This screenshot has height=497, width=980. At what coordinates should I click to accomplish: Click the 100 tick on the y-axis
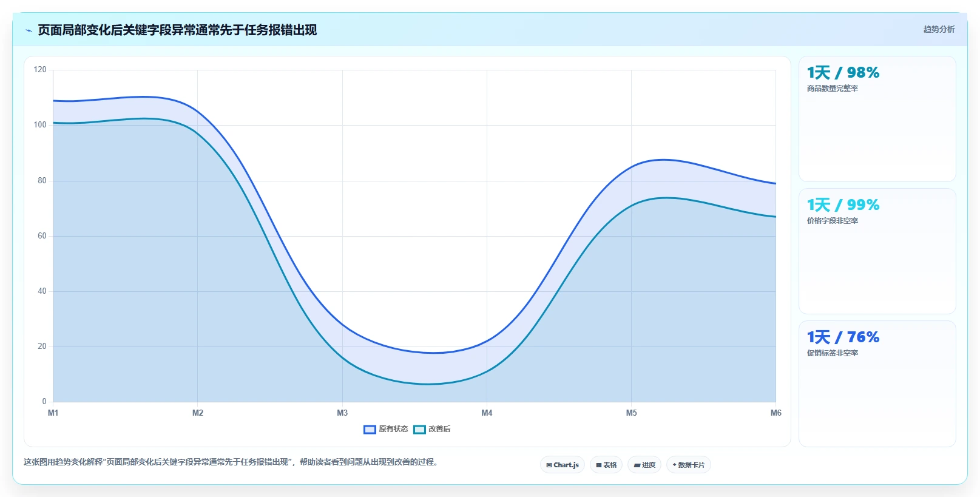point(40,124)
